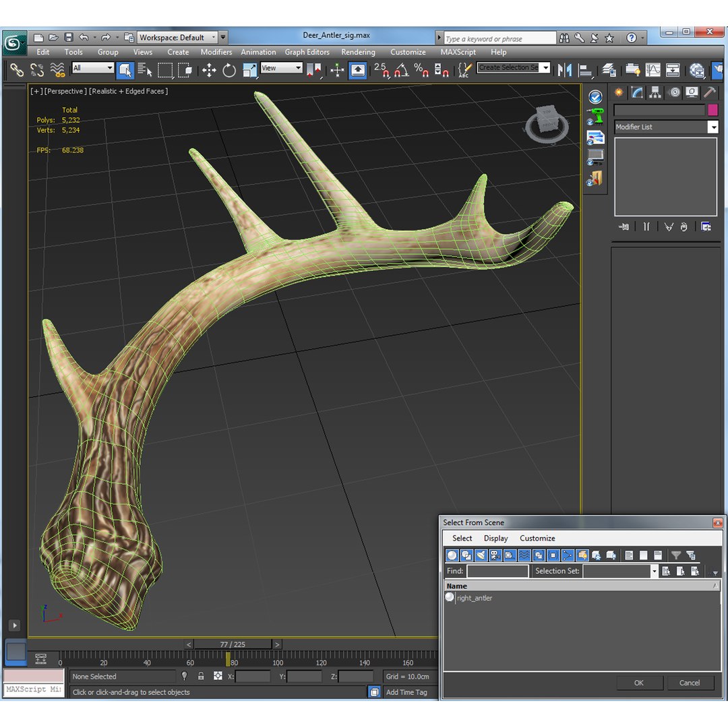The image size is (728, 728).
Task: Open the Graph Editors menu
Action: click(307, 52)
